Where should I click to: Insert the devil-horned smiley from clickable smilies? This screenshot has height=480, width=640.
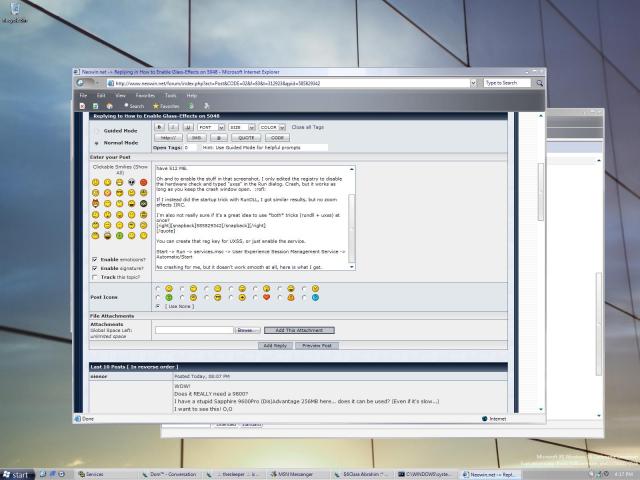point(95,203)
